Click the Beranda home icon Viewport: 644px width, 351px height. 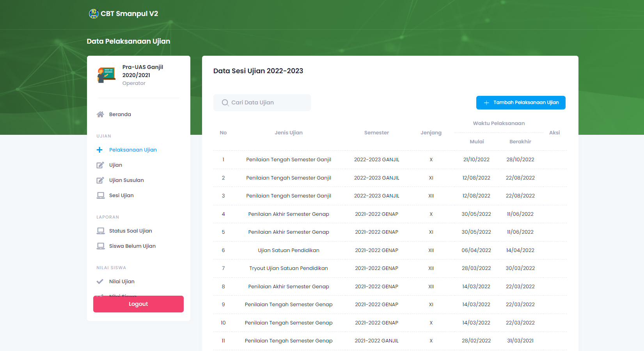click(100, 115)
